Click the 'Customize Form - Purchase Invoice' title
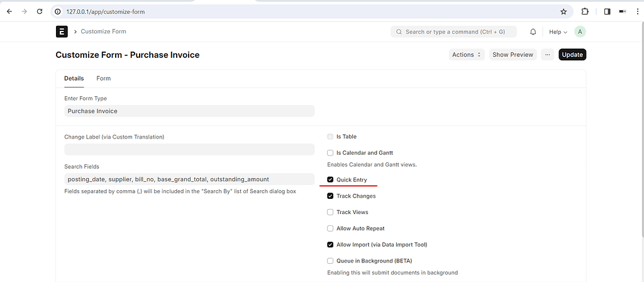644x282 pixels. tap(128, 55)
